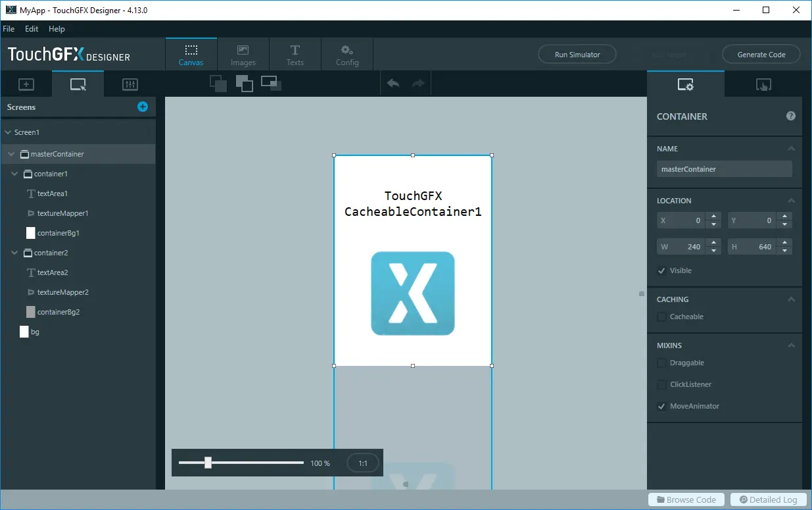Open the Canvas tab

pyautogui.click(x=191, y=55)
